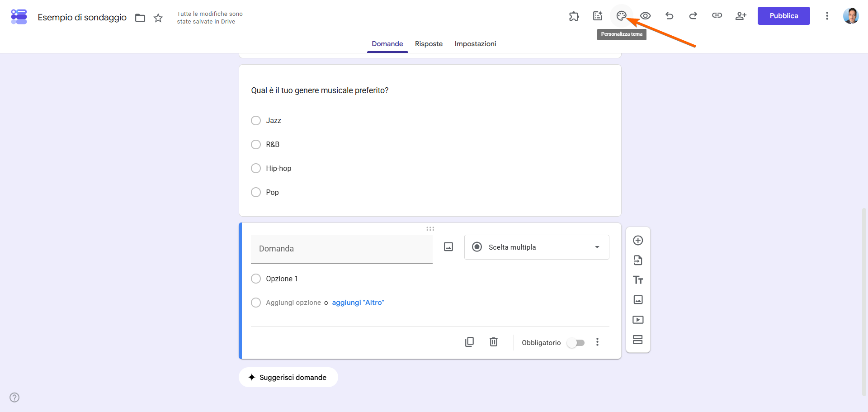
Task: Add a new question from sidebar
Action: coord(638,240)
